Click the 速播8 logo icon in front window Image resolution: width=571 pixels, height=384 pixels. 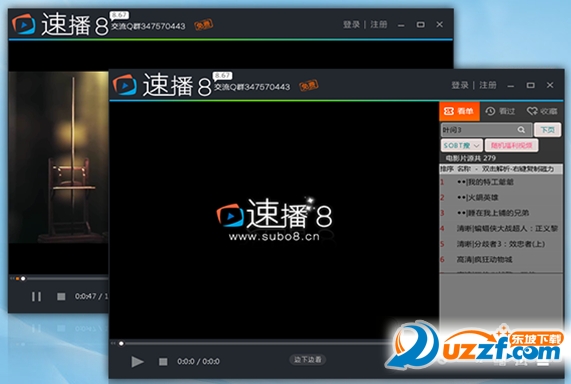pyautogui.click(x=125, y=85)
